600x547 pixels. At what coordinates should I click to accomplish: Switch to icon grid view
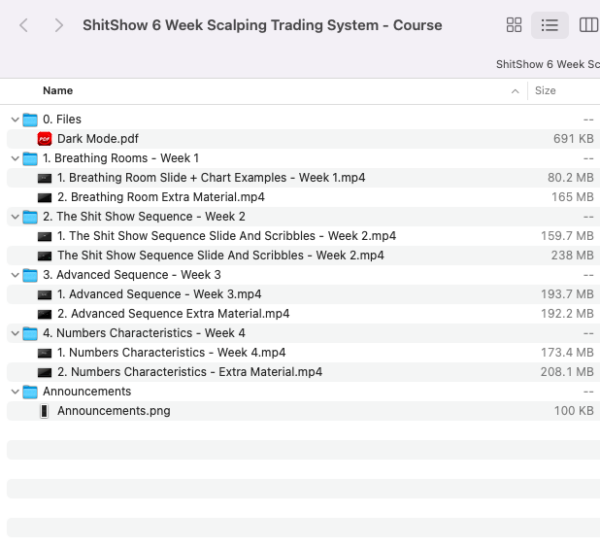tap(514, 25)
